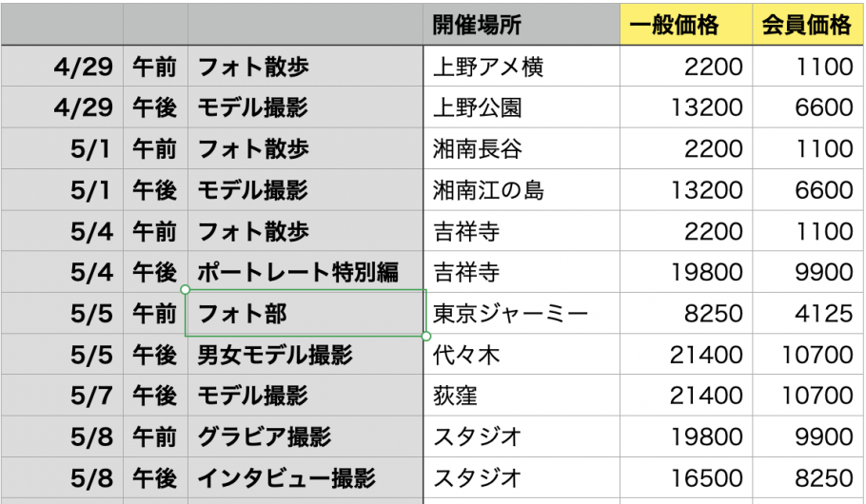
Task: Select the 東京ジャーミー location cell
Action: click(522, 314)
